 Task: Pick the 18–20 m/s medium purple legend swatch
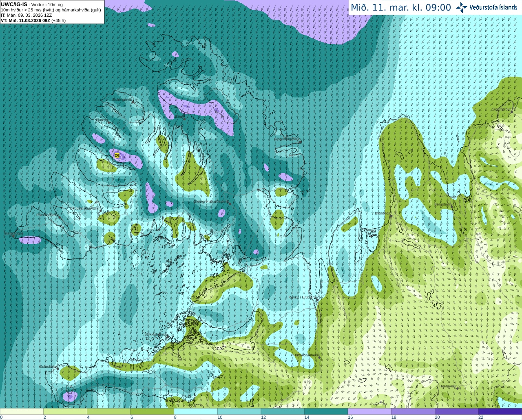[413, 411]
